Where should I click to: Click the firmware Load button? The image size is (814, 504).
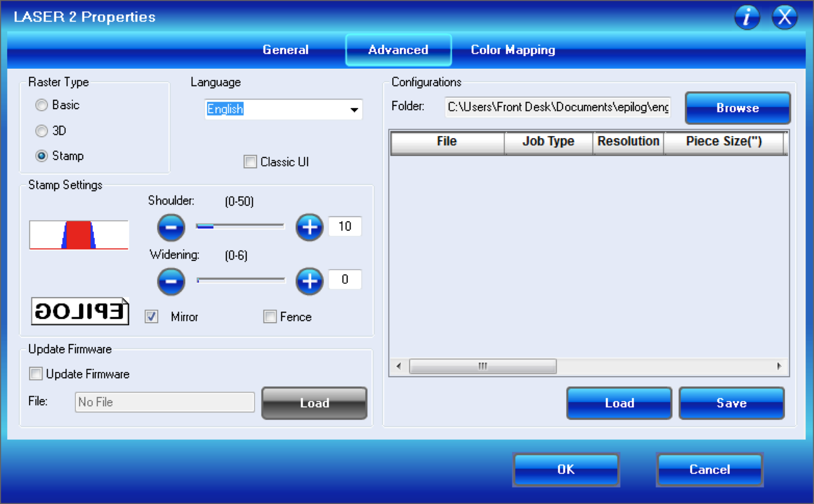[314, 403]
